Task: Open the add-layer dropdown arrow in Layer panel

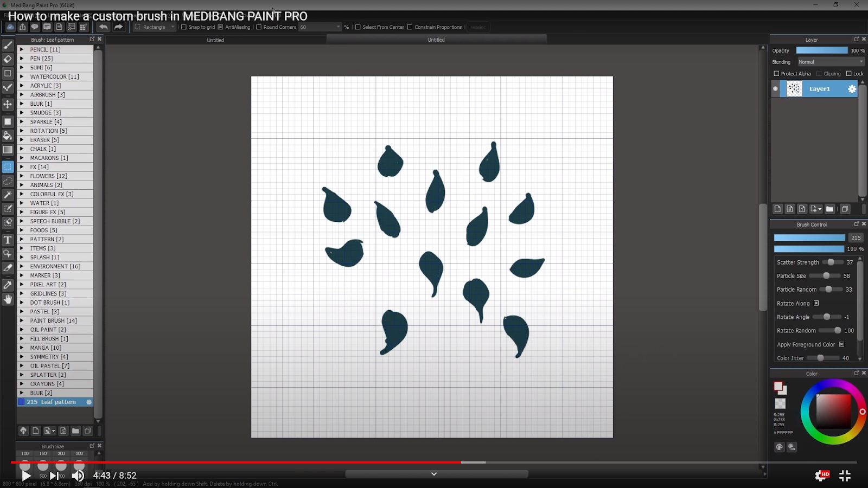Action: pyautogui.click(x=820, y=209)
